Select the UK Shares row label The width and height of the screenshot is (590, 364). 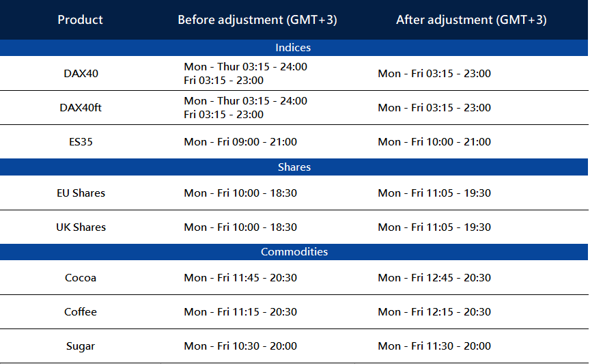coord(81,227)
